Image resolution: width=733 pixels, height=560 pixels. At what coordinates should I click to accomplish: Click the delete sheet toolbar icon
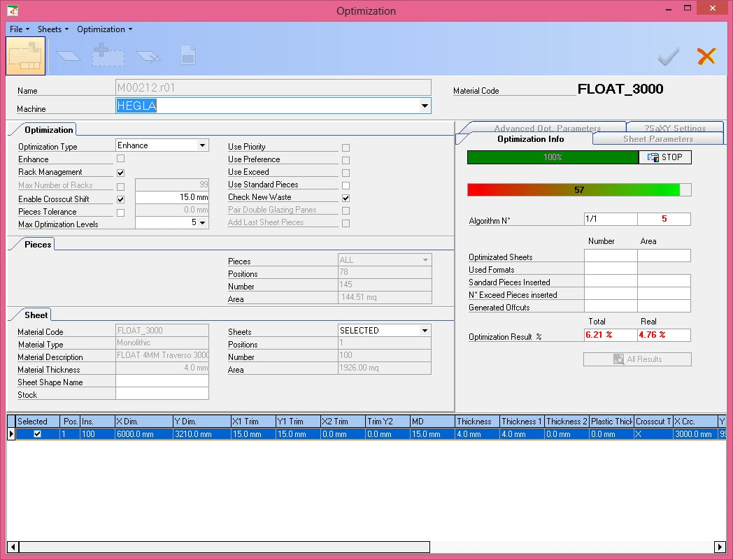pyautogui.click(x=148, y=56)
